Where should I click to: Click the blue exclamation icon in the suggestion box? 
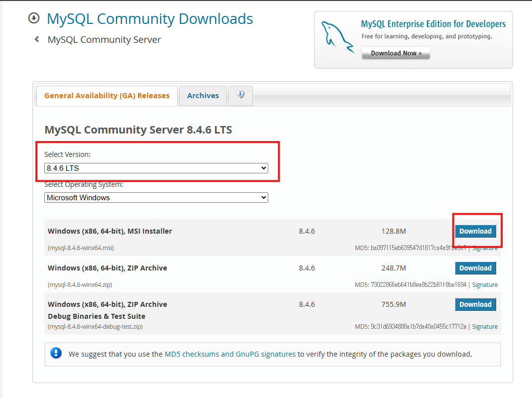(56, 353)
